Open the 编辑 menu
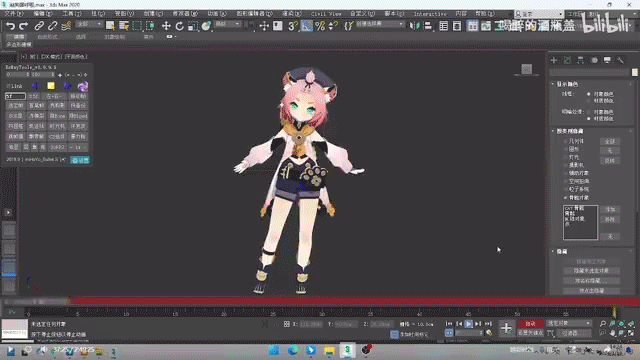 point(42,14)
